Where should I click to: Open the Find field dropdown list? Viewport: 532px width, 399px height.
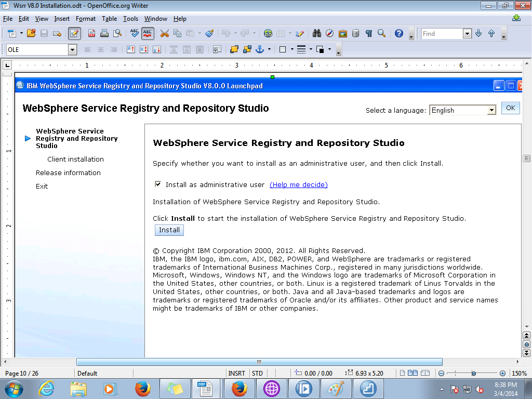(x=467, y=34)
